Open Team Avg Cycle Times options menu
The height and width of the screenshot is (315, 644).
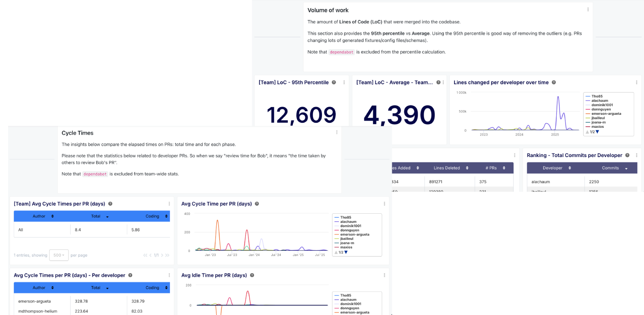[x=170, y=204]
